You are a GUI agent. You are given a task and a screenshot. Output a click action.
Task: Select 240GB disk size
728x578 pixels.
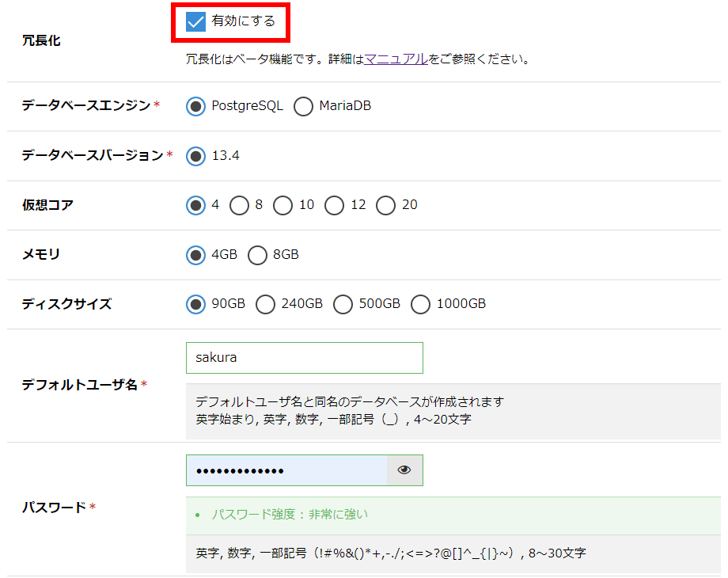tap(265, 304)
